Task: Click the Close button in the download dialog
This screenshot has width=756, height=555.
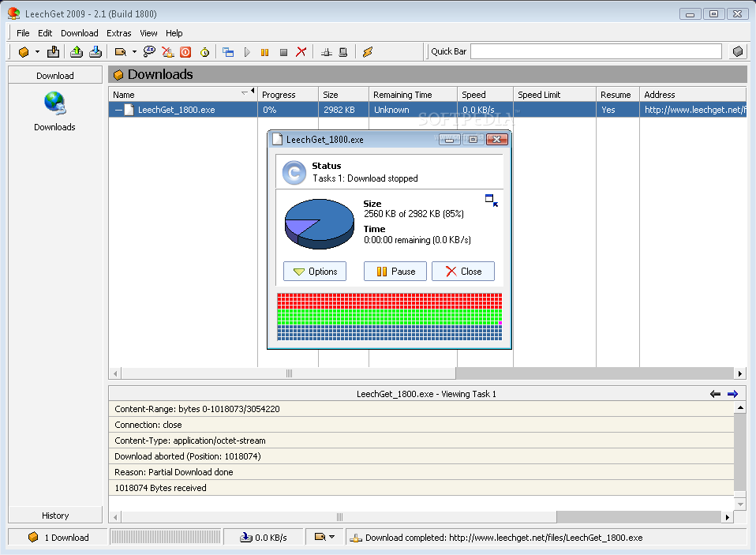Action: point(462,271)
